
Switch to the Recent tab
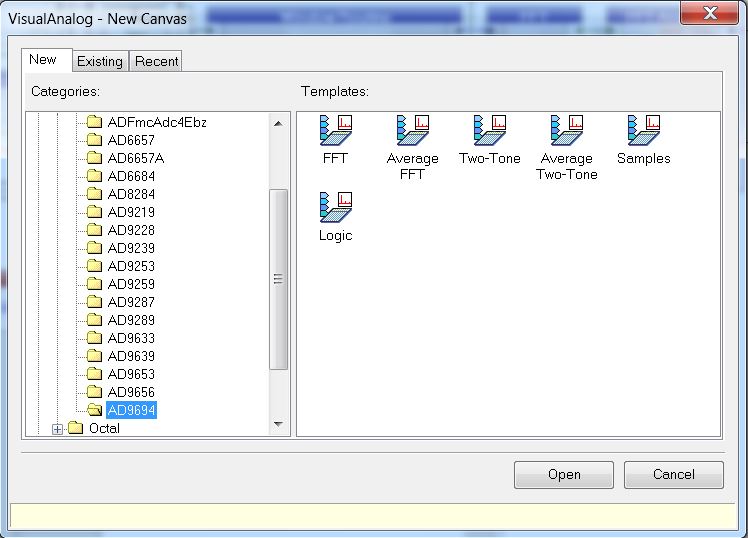tap(156, 62)
